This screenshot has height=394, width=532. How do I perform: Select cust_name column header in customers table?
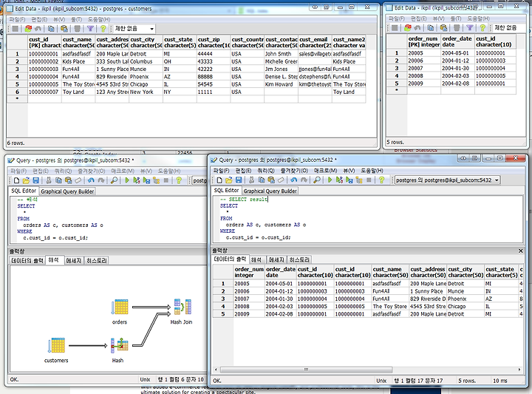[x=78, y=42]
